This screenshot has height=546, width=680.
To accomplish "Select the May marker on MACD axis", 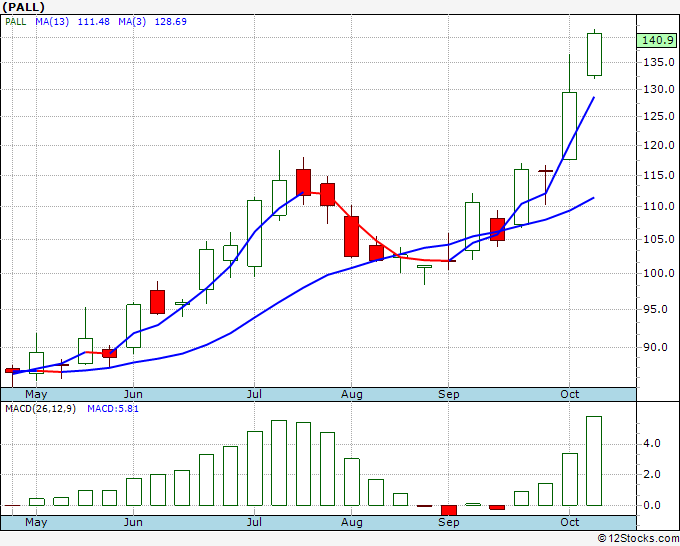I will click(x=36, y=522).
